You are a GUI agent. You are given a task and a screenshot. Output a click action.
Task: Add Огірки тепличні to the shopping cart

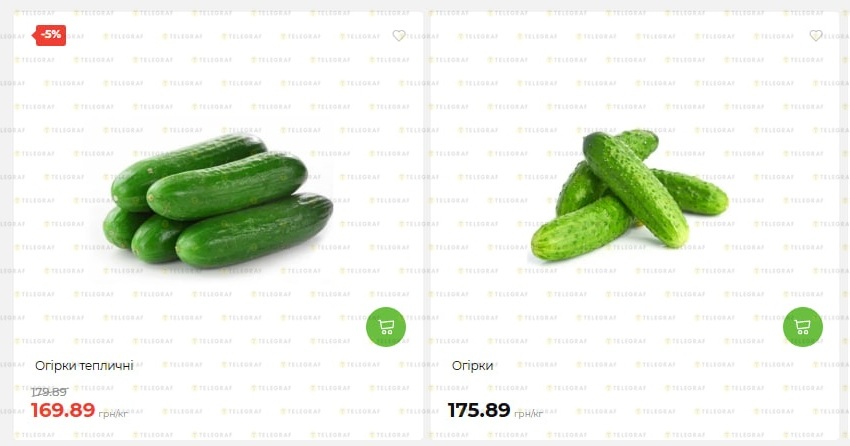385,327
